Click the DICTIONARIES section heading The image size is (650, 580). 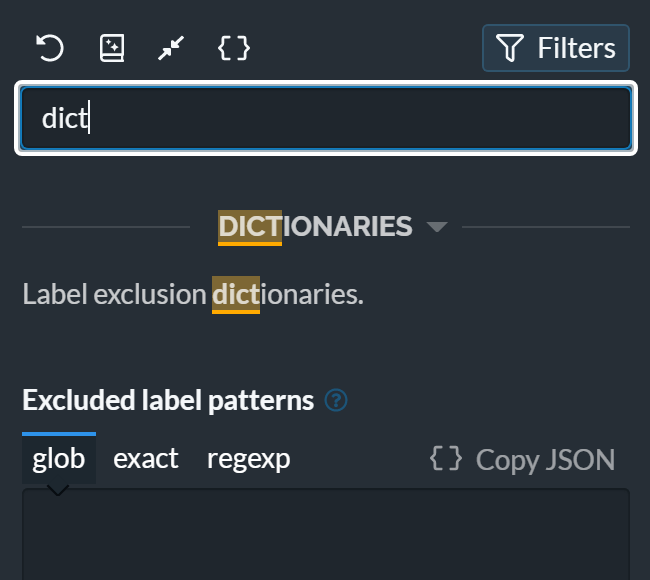pos(315,227)
